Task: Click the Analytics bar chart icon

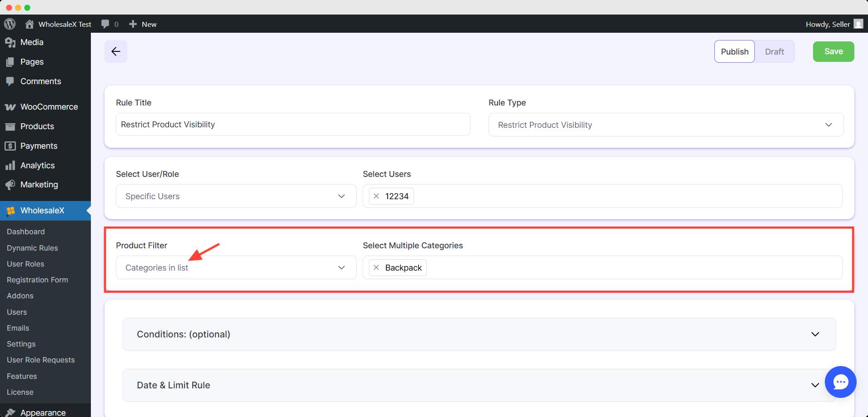Action: point(10,166)
